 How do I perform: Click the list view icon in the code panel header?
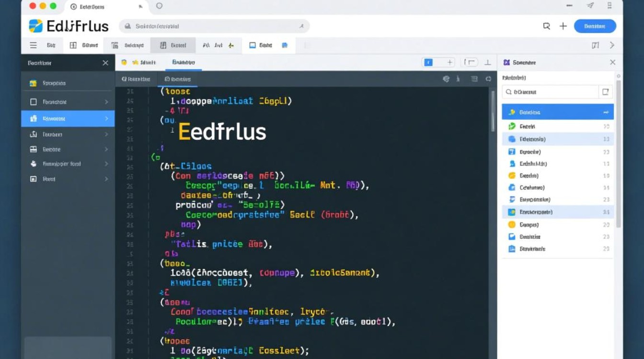473,79
